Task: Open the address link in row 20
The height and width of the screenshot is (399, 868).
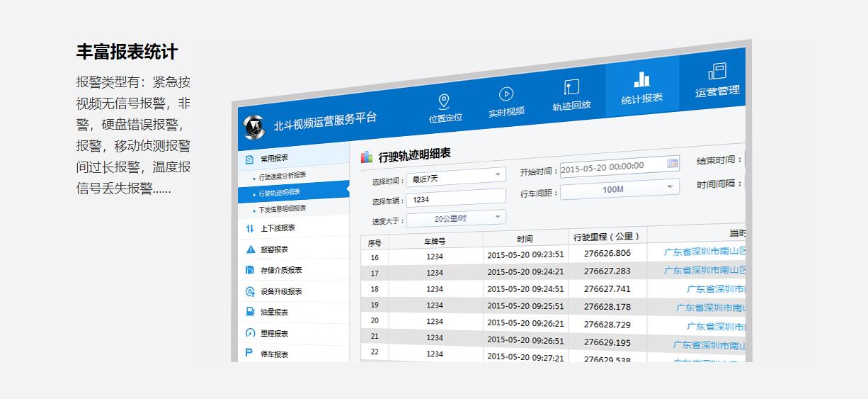Action: [x=716, y=327]
